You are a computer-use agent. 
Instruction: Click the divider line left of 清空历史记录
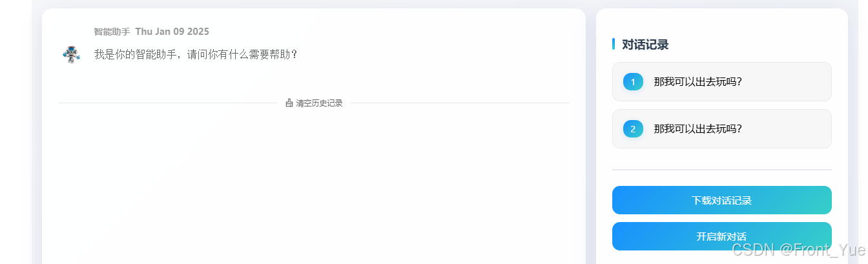click(x=167, y=103)
